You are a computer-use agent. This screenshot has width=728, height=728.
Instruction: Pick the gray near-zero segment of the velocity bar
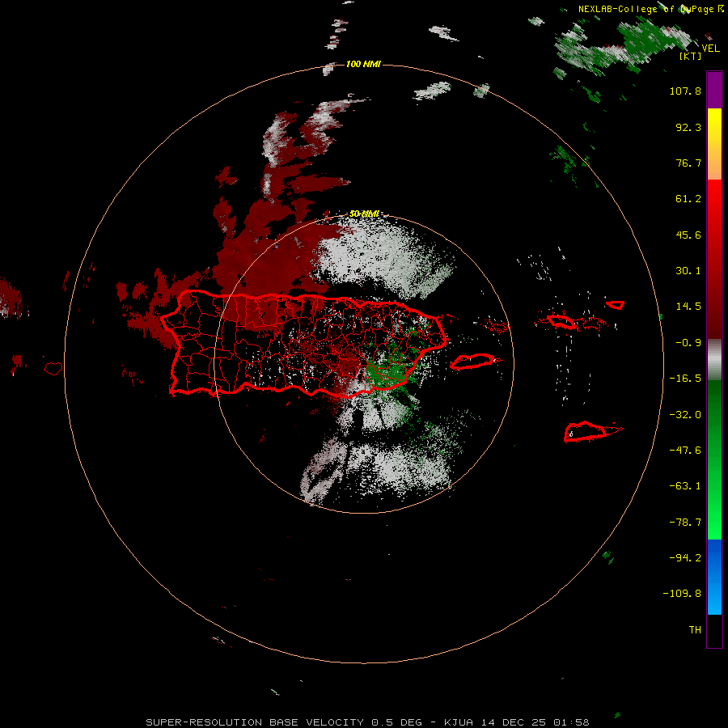coord(714,360)
